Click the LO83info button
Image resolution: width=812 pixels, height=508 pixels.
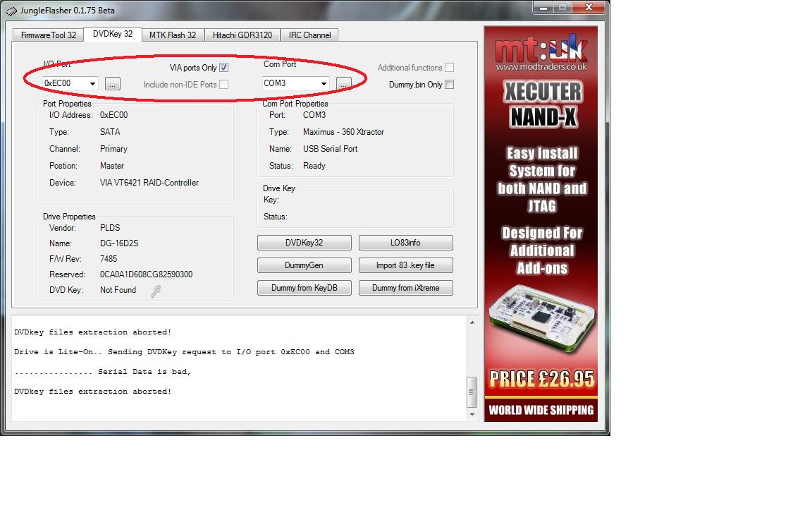tap(405, 243)
